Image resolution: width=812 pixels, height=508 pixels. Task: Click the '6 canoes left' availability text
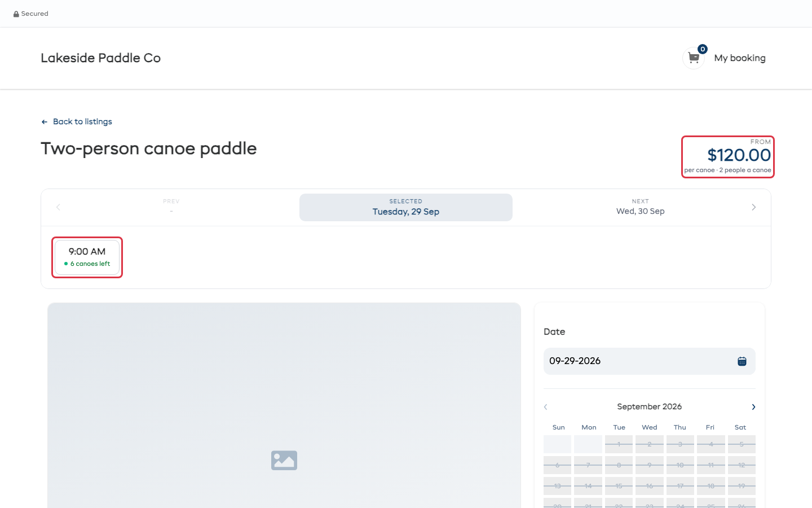click(x=90, y=264)
